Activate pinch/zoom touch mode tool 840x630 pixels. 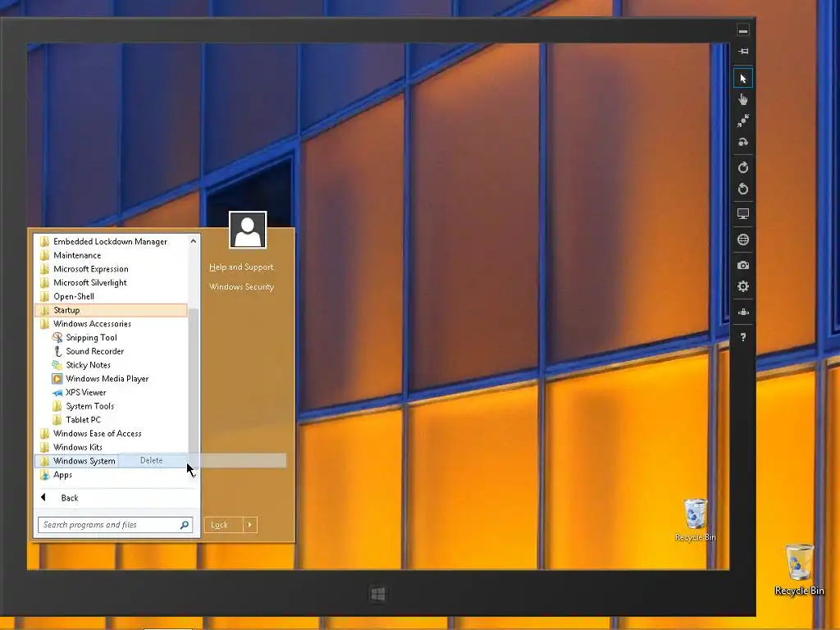pos(743,121)
